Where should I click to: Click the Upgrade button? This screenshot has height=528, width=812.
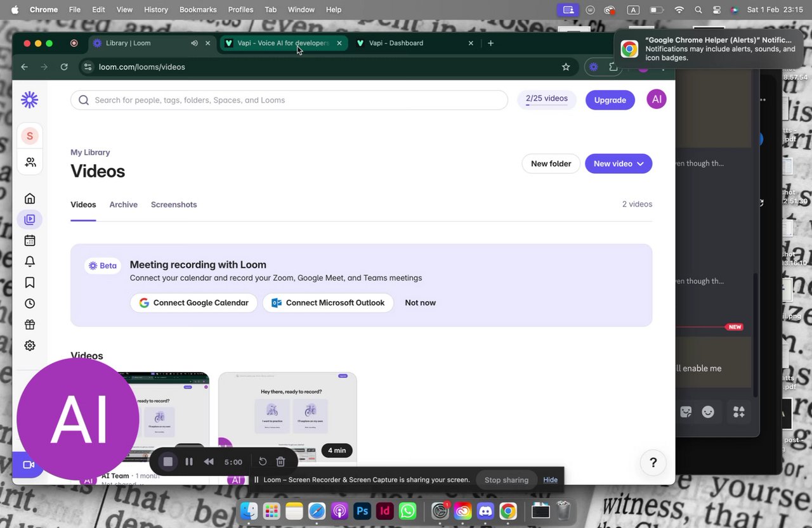pyautogui.click(x=610, y=100)
